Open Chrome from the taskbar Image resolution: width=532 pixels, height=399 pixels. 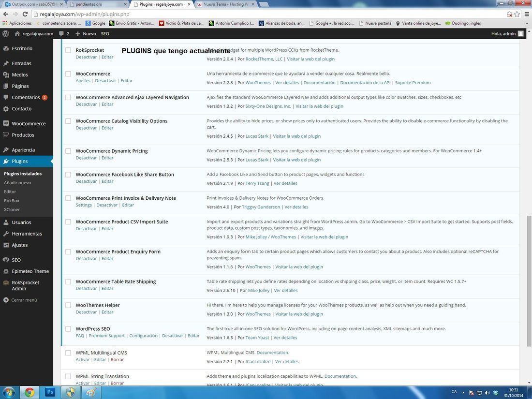(30, 392)
